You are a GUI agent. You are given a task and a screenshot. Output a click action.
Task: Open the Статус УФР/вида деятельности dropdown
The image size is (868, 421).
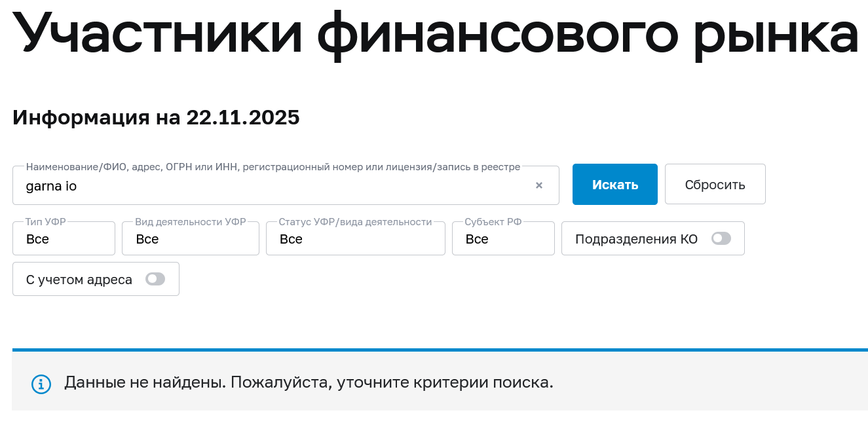point(355,239)
